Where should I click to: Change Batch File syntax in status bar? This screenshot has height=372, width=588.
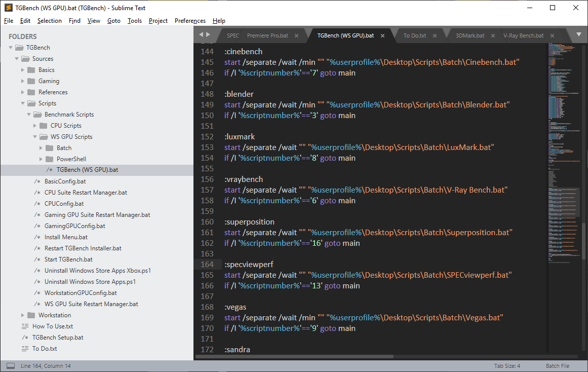tap(557, 366)
